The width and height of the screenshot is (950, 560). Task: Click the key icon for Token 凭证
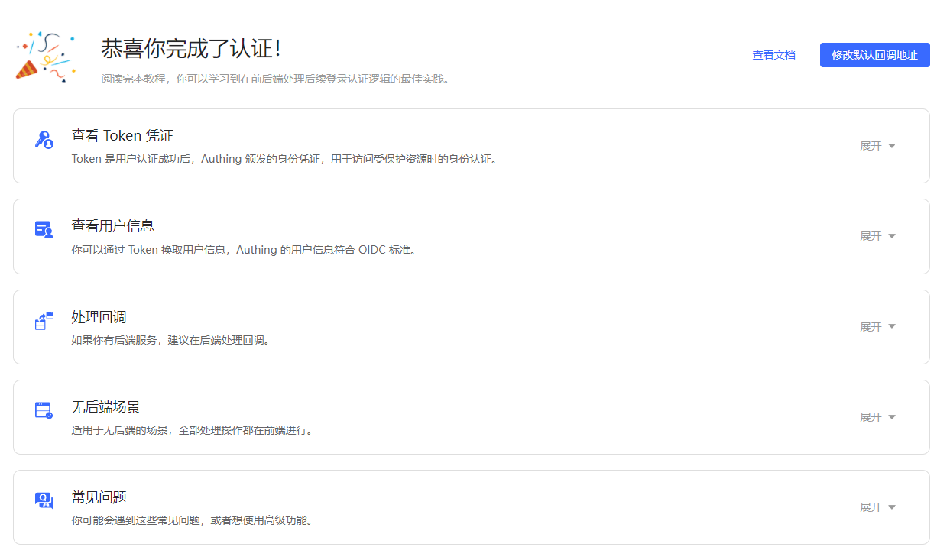point(44,140)
